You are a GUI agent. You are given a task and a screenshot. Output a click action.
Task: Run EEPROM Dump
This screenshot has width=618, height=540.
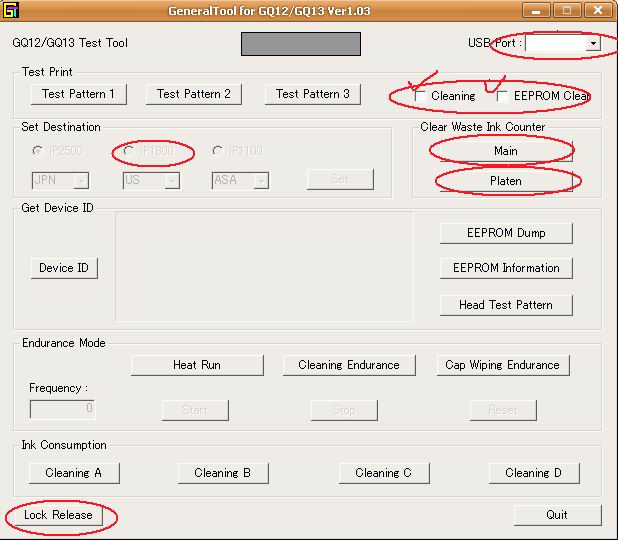506,233
